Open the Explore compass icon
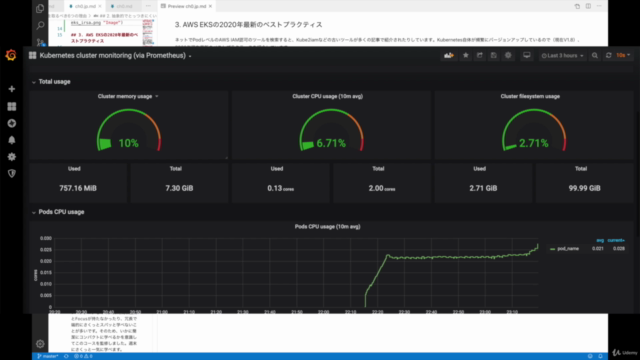Screen dimensions: 640x360 click(11, 123)
